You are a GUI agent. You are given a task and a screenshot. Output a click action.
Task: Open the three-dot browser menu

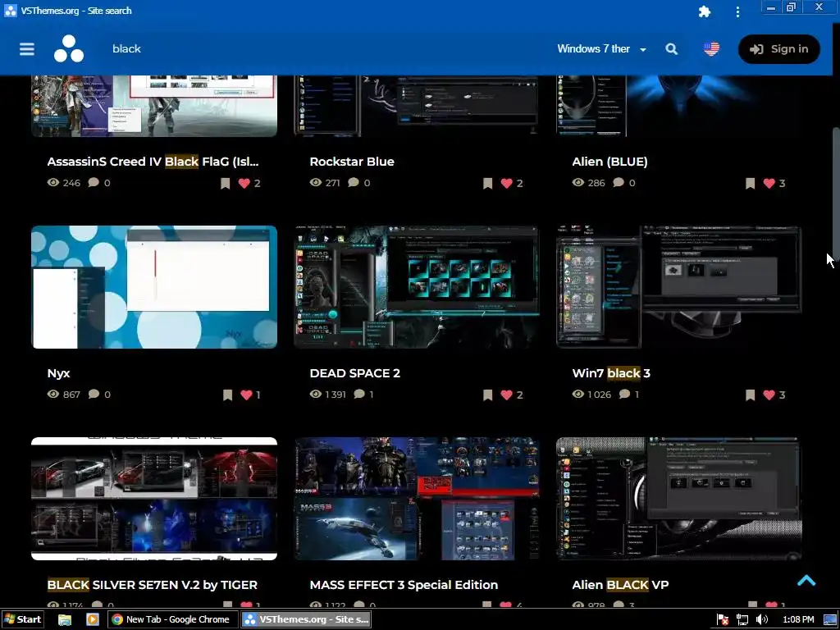click(737, 11)
